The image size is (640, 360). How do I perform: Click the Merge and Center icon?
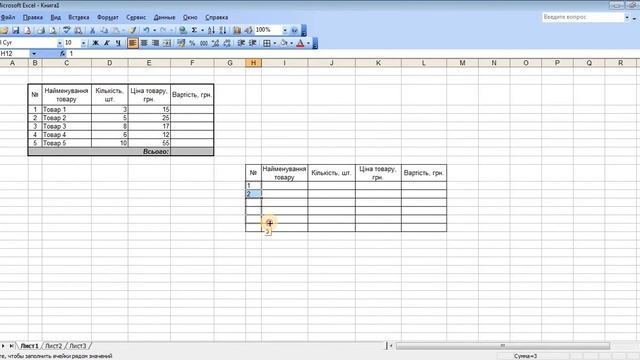(x=167, y=43)
